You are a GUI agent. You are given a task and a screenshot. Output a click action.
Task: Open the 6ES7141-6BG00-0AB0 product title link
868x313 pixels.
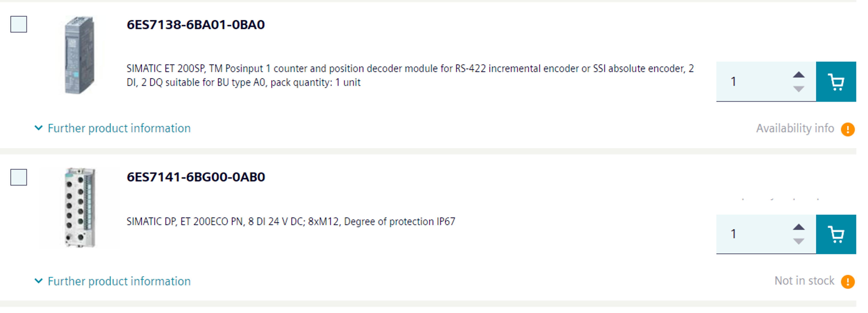(x=195, y=177)
